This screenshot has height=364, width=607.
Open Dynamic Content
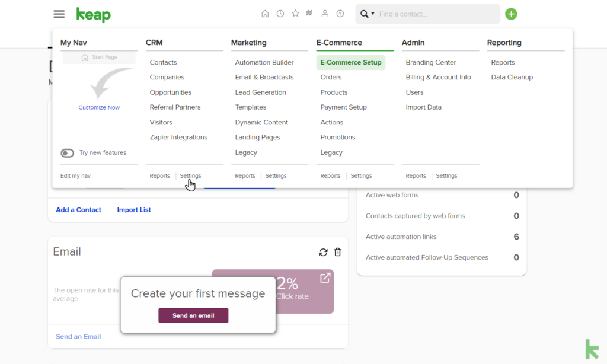click(261, 122)
